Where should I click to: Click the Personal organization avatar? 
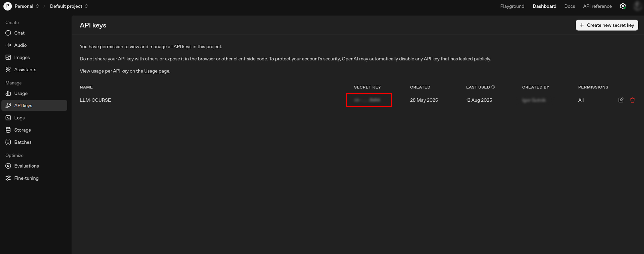coord(7,6)
